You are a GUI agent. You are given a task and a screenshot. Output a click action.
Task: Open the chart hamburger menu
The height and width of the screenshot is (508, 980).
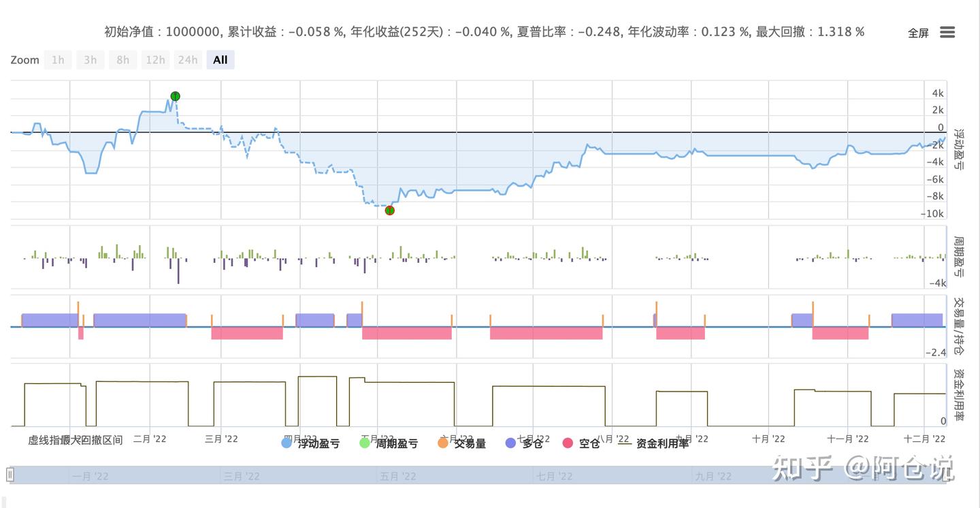947,31
